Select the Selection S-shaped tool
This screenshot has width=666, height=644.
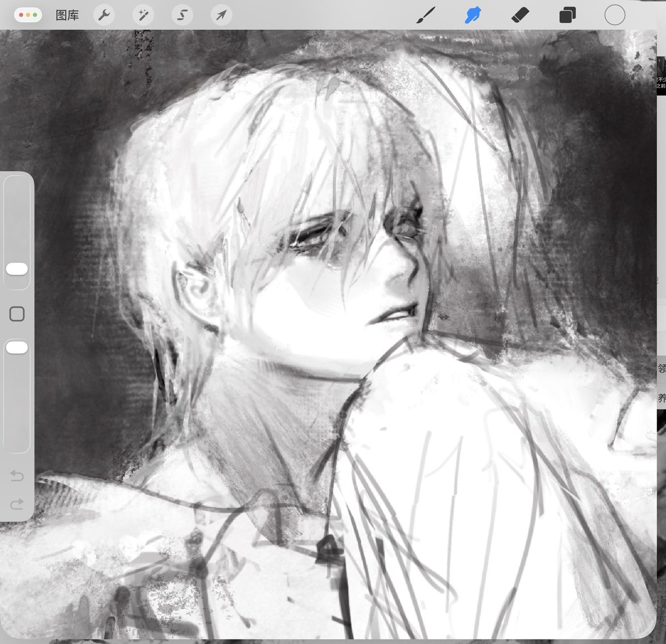tap(182, 15)
